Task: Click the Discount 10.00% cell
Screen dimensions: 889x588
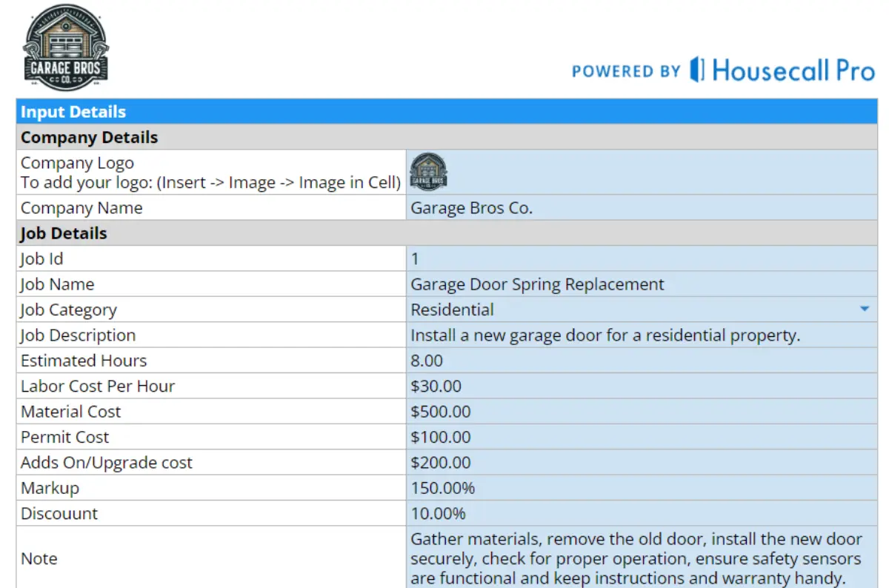Action: [x=641, y=513]
